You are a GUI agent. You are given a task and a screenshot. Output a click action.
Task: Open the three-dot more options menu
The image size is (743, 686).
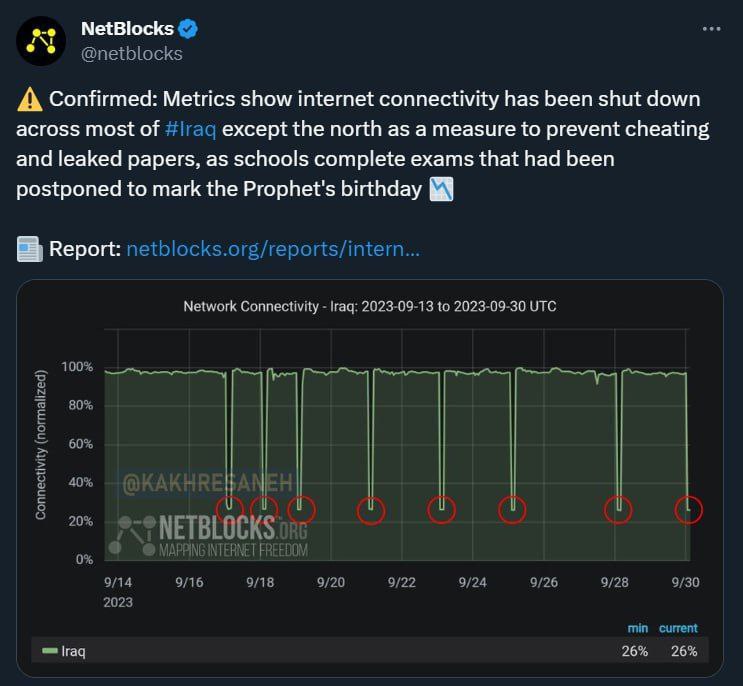pyautogui.click(x=711, y=29)
